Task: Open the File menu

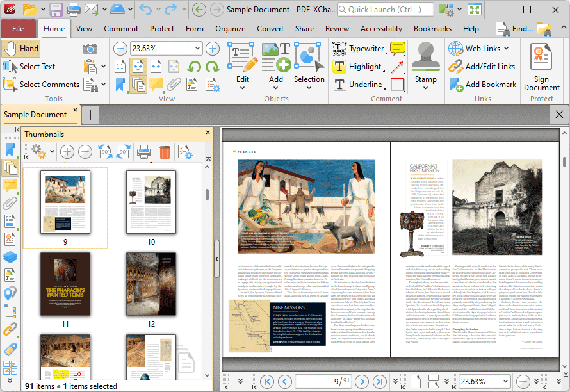Action: click(18, 29)
